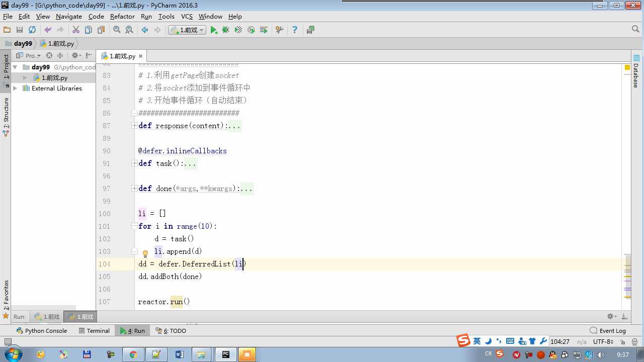Click the Hector inspector icon in status bar
This screenshot has width=644, height=362.
coord(635,341)
